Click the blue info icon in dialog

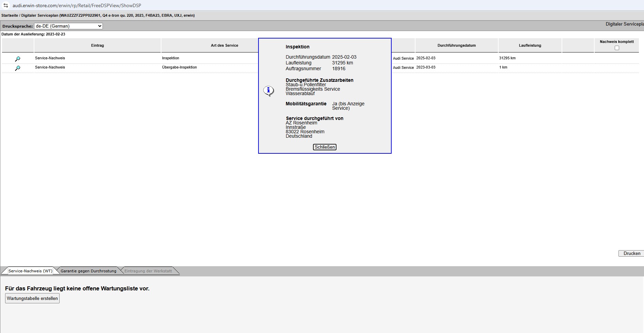click(269, 91)
